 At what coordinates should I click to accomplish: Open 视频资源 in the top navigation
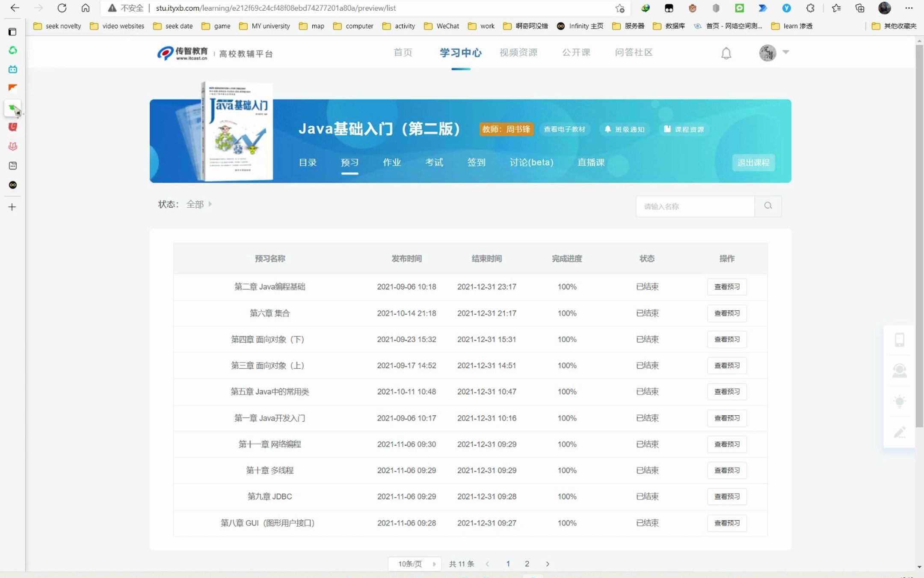(x=518, y=53)
